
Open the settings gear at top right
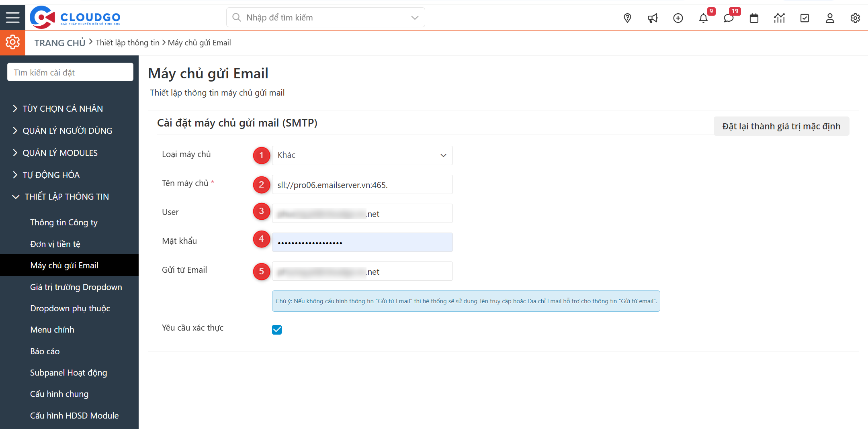855,18
